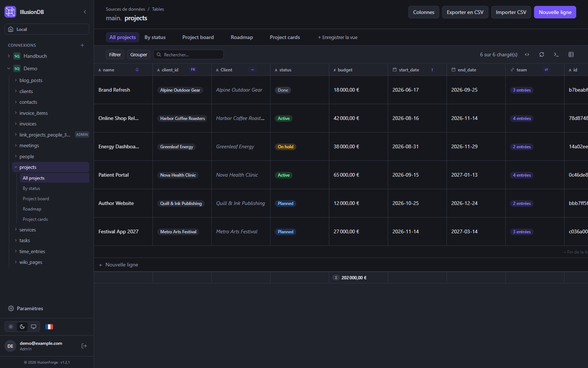
Task: Open the SQL console terminal icon
Action: [x=556, y=54]
